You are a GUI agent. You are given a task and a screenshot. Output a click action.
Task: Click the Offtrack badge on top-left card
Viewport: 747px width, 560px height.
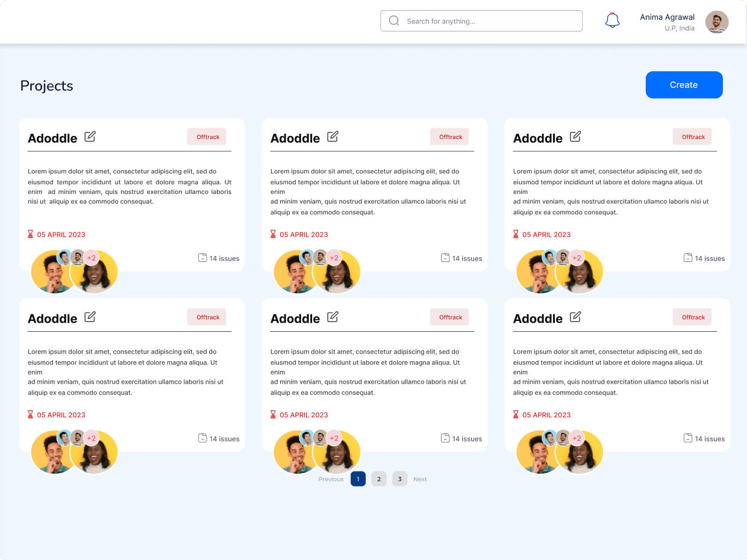click(207, 137)
